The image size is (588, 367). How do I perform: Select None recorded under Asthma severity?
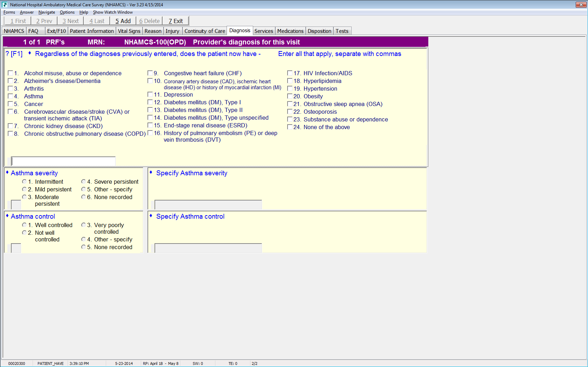pos(83,197)
